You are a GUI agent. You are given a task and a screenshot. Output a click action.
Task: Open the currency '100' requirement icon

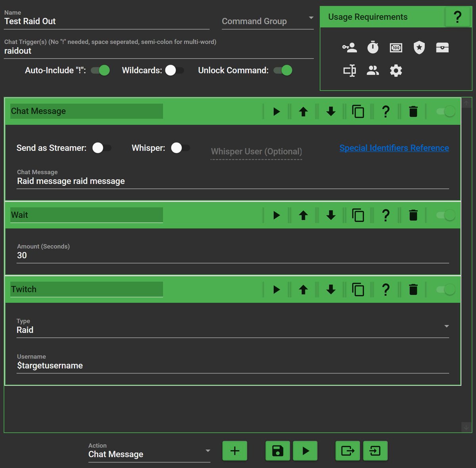(x=396, y=48)
